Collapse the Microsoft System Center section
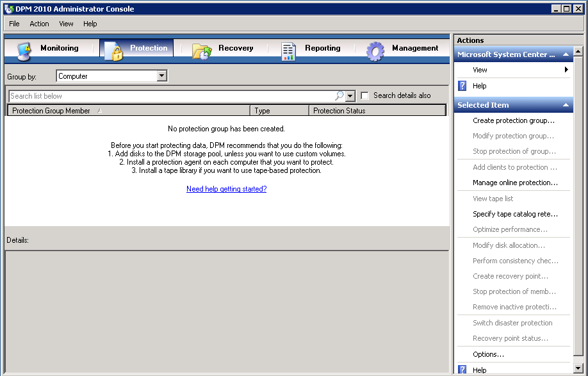The image size is (588, 376). coord(566,54)
